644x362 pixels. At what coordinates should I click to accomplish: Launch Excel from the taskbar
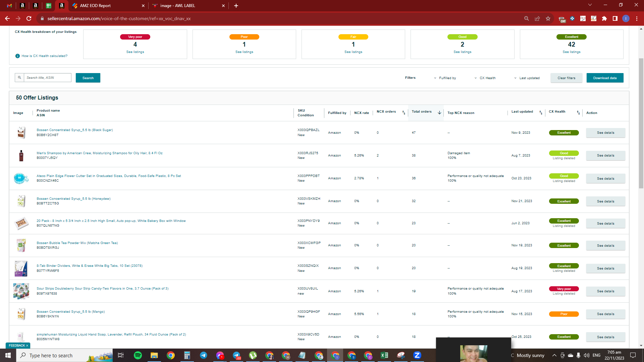[384, 355]
